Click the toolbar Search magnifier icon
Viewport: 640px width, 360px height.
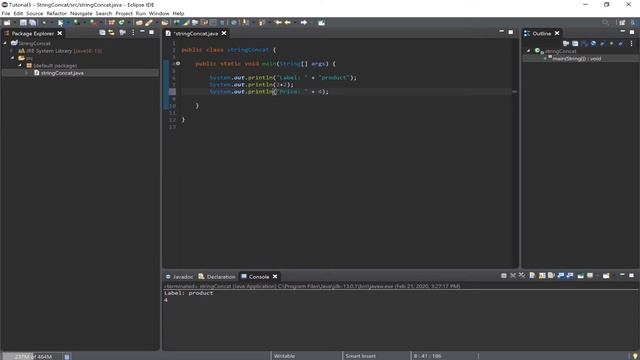tap(606, 23)
